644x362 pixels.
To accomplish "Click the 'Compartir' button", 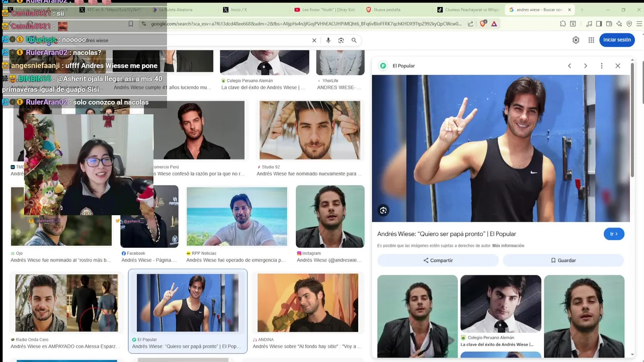I will click(438, 260).
